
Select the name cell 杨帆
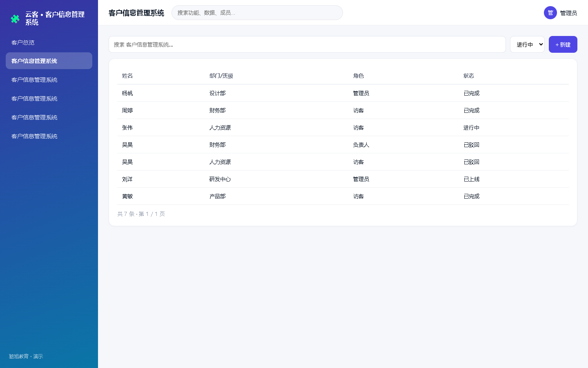tap(127, 93)
